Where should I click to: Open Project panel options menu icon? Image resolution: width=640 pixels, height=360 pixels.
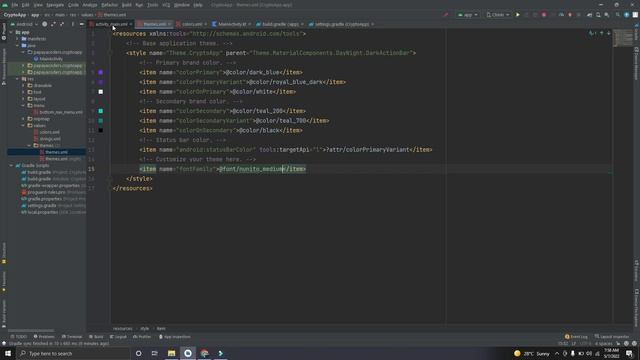pos(73,24)
